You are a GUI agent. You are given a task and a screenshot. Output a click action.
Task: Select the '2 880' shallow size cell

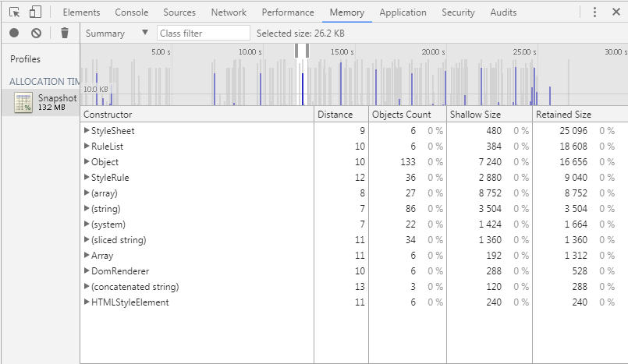[x=490, y=178]
